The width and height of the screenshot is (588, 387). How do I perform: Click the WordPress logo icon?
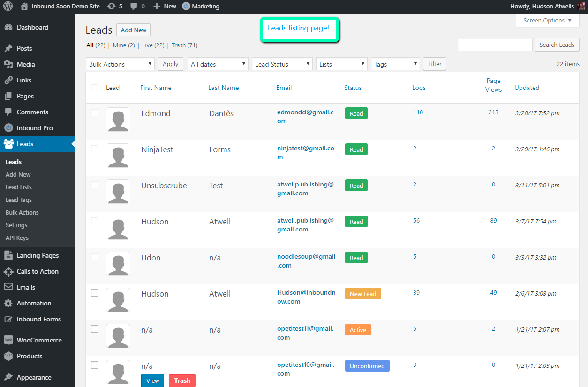8,7
